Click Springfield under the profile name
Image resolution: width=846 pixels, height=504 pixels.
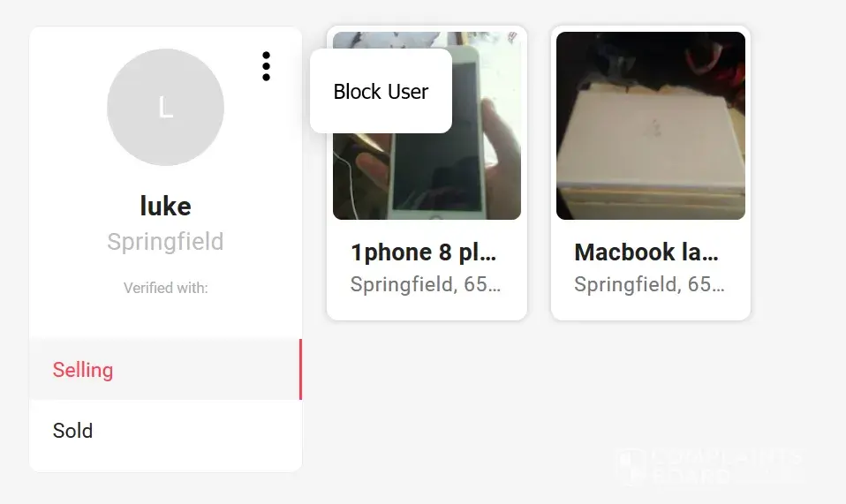(166, 241)
